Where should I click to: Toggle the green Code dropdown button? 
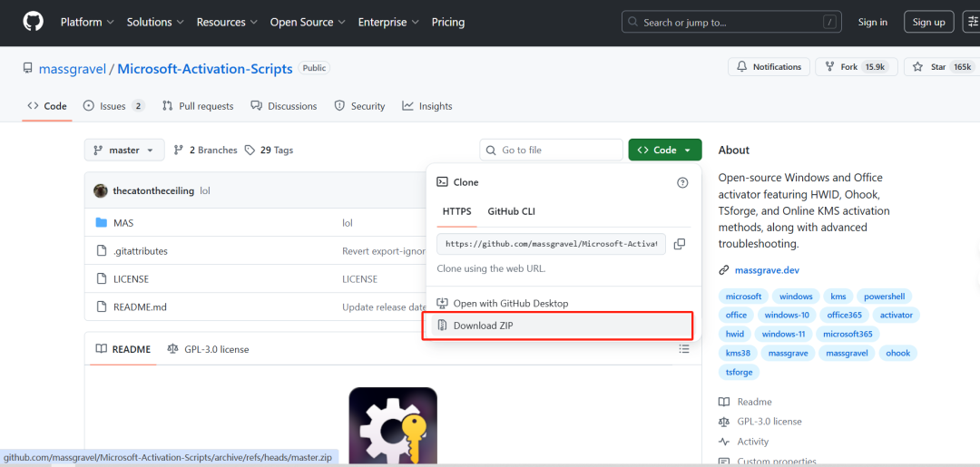[x=665, y=150]
